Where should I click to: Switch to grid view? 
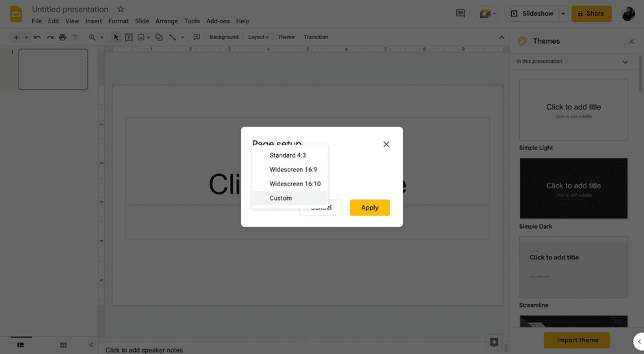click(x=63, y=345)
